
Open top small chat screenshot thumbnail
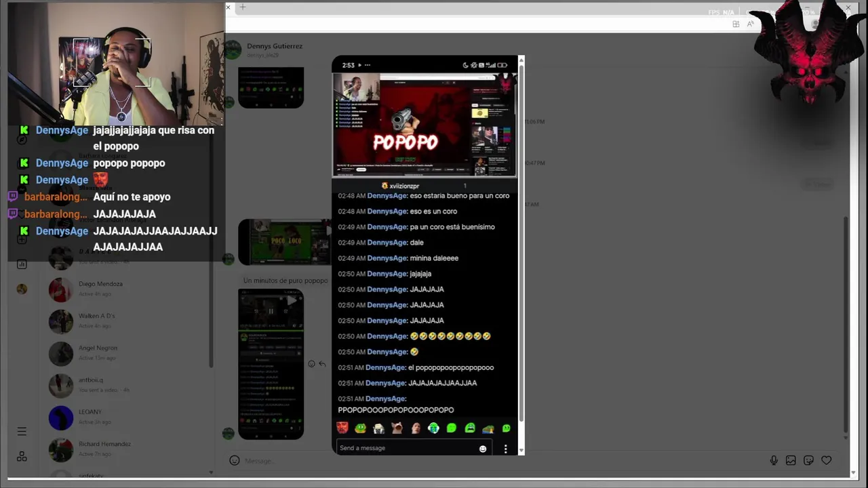271,87
